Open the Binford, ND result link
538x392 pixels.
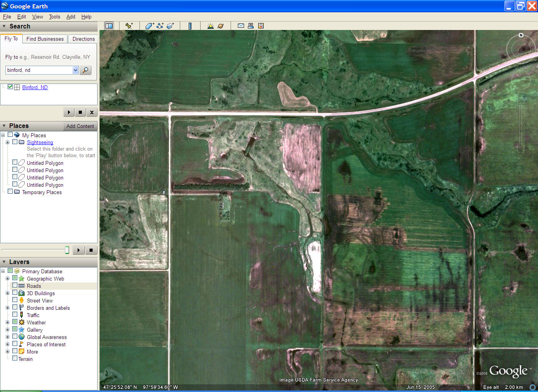[35, 87]
